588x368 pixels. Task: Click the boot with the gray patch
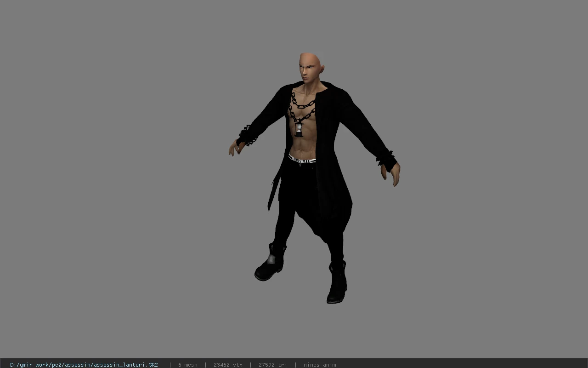[271, 263]
